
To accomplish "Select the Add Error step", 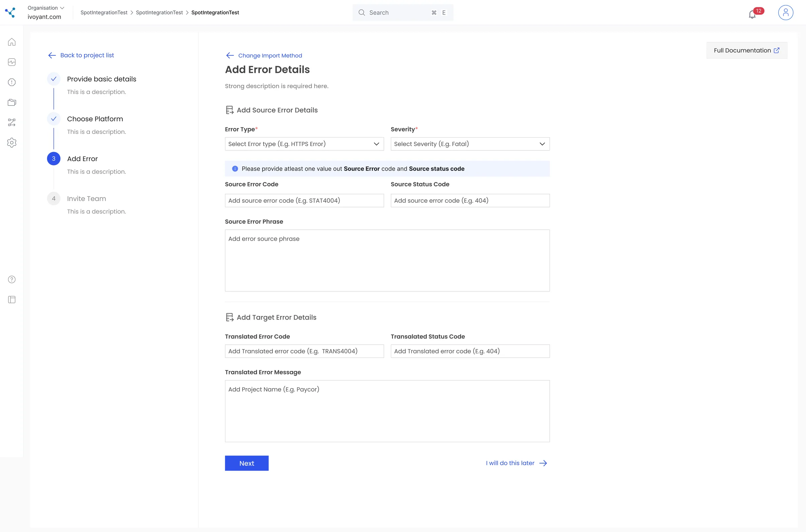I will click(x=83, y=159).
